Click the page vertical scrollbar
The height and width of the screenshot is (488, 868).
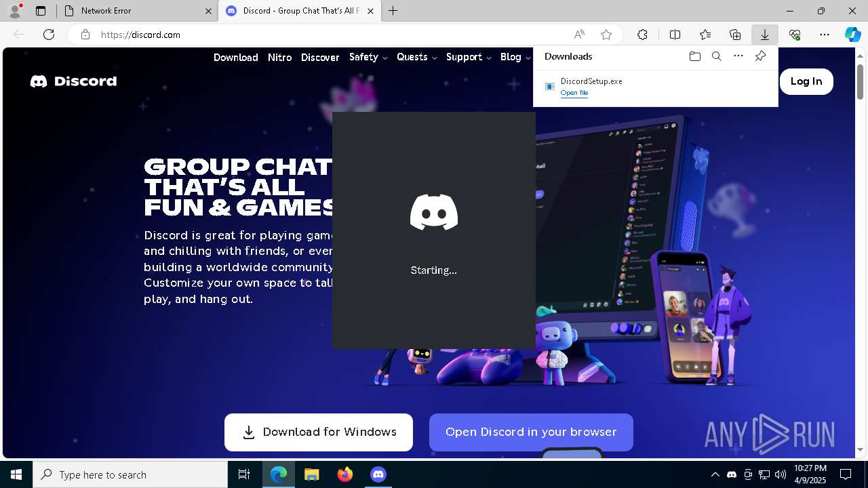pyautogui.click(x=860, y=82)
